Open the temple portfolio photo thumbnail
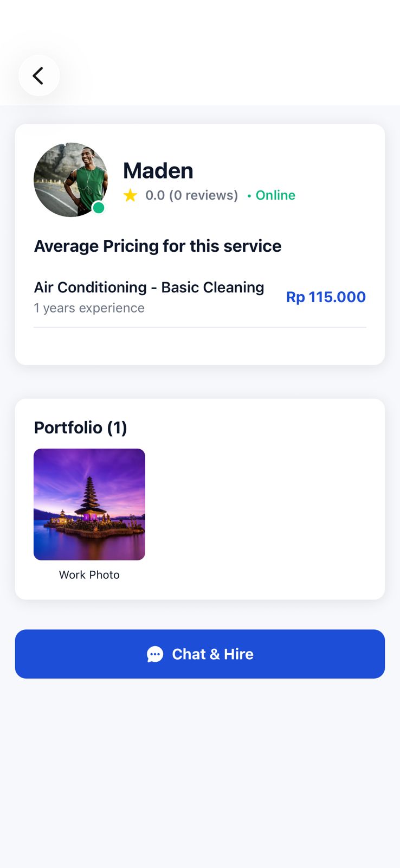400x868 pixels. pyautogui.click(x=89, y=504)
